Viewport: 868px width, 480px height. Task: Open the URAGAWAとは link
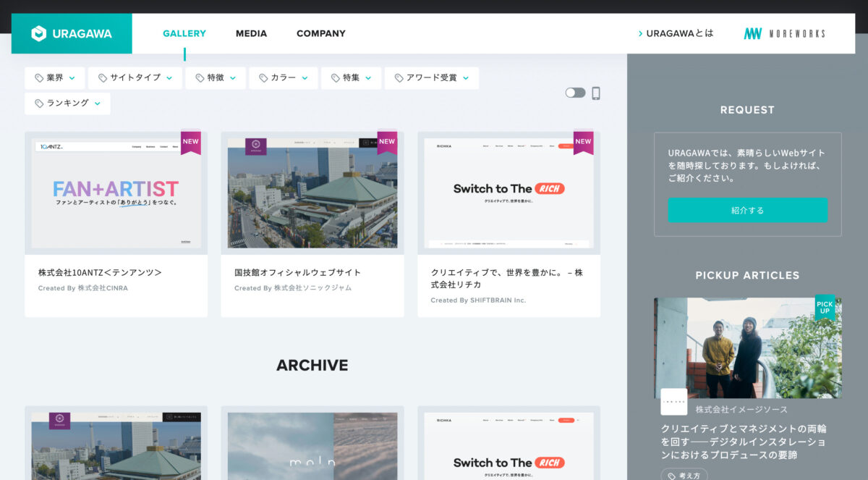point(676,33)
